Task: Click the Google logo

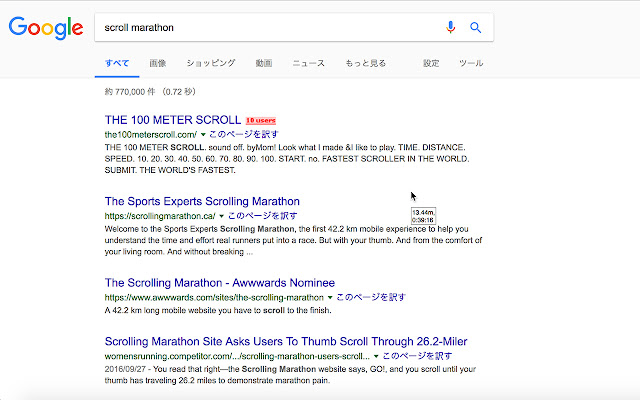Action: [x=46, y=28]
